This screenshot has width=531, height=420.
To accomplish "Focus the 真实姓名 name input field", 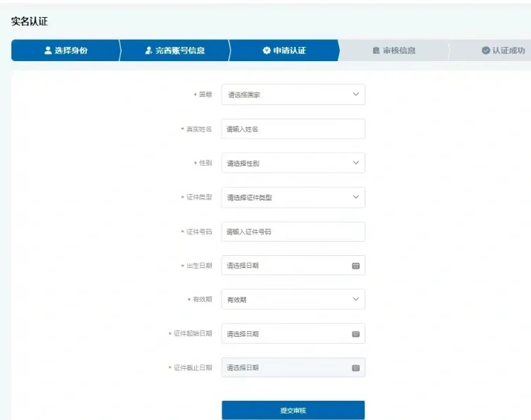I will 293,129.
